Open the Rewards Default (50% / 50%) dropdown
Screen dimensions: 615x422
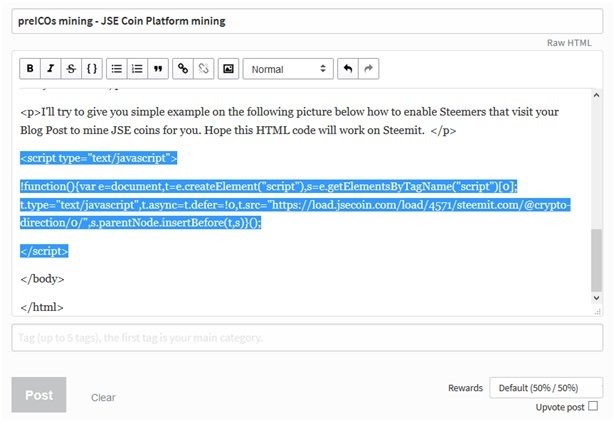click(x=546, y=388)
